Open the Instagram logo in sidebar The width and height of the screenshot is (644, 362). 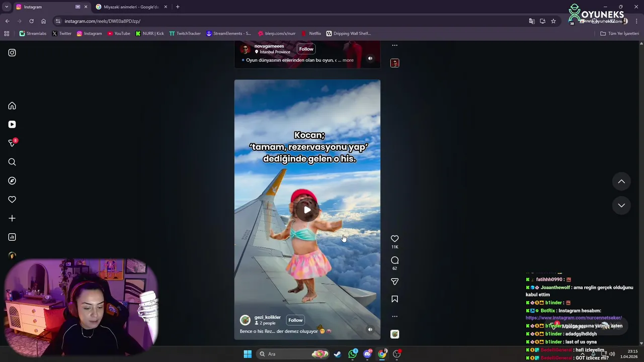click(12, 52)
